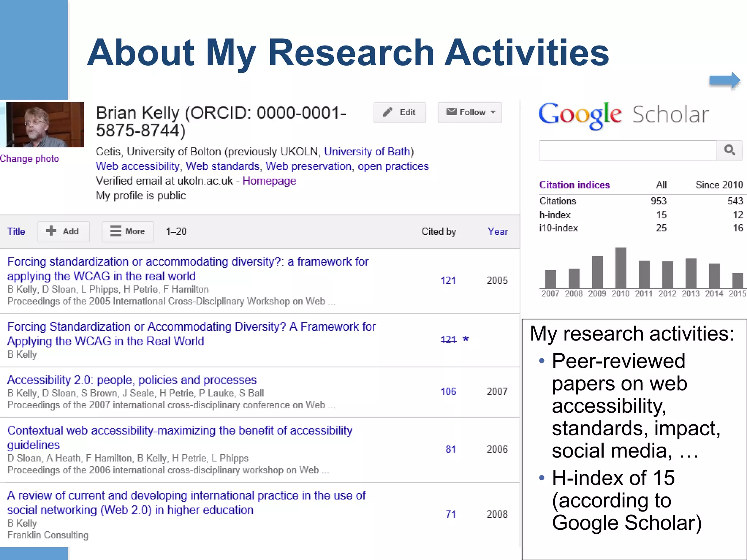Click the i10-index All value 25

coord(662,228)
